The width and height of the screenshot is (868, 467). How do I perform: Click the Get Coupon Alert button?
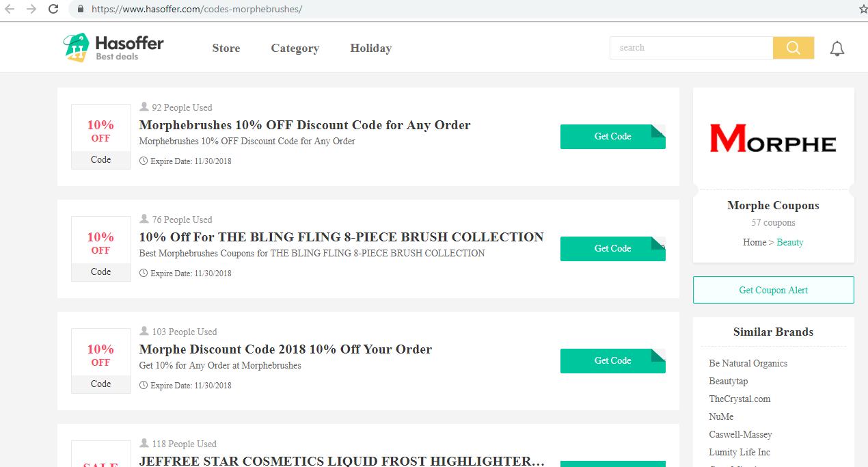(773, 289)
